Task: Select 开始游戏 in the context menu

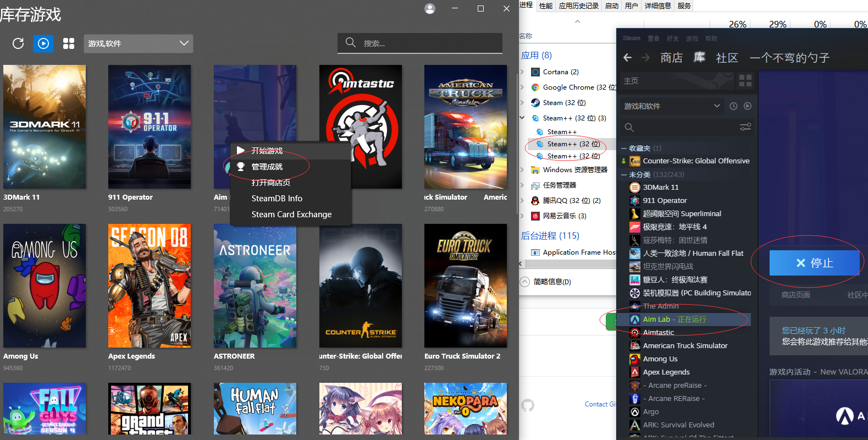Action: (290, 151)
